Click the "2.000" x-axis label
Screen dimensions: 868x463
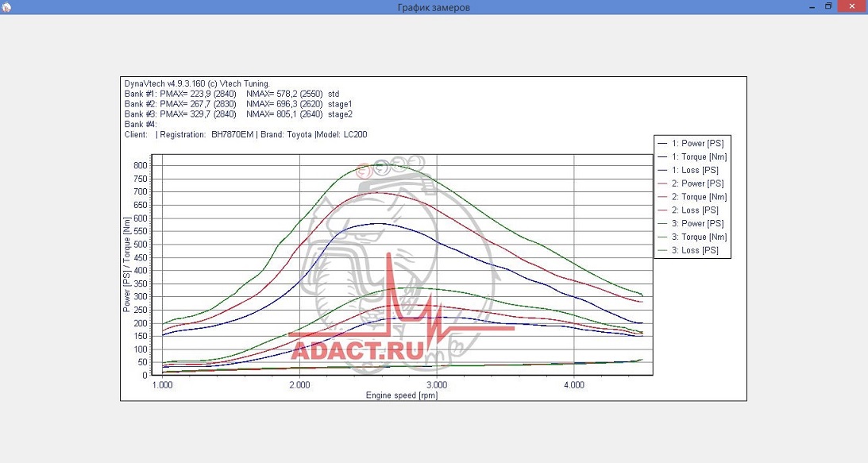tap(299, 385)
